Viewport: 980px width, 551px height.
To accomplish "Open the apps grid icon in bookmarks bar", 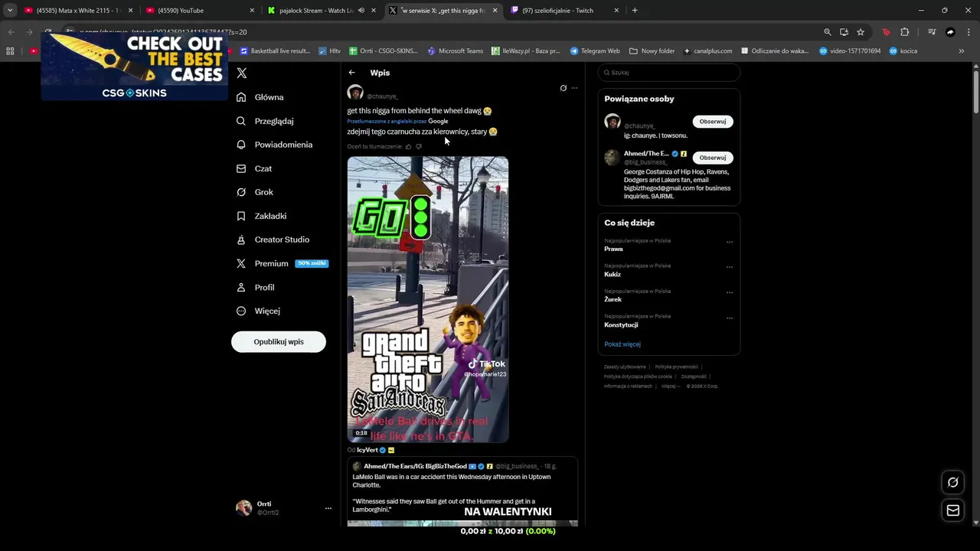I will coord(10,51).
